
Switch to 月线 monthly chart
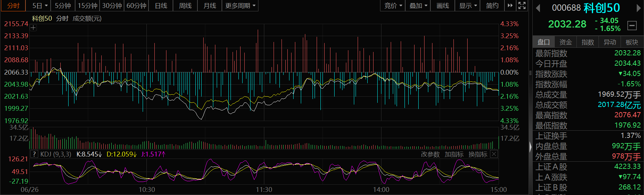coord(210,6)
